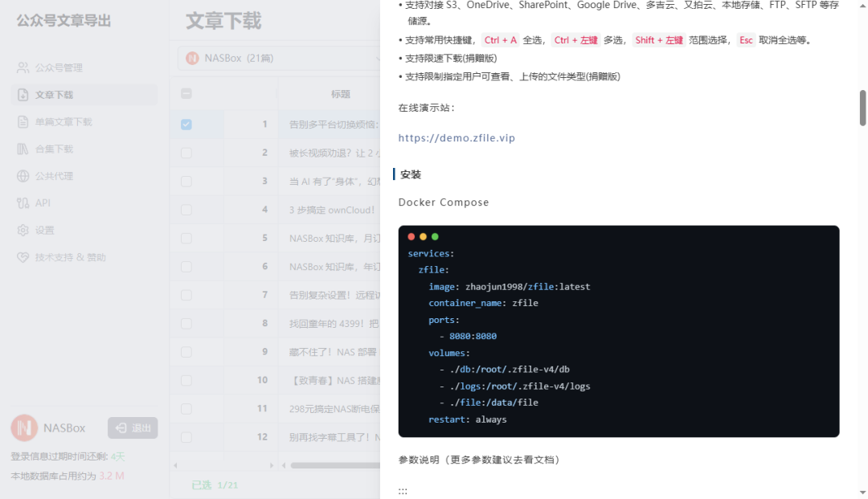Click the 退出 logout button
Viewport: 868px width, 499px height.
tap(133, 427)
